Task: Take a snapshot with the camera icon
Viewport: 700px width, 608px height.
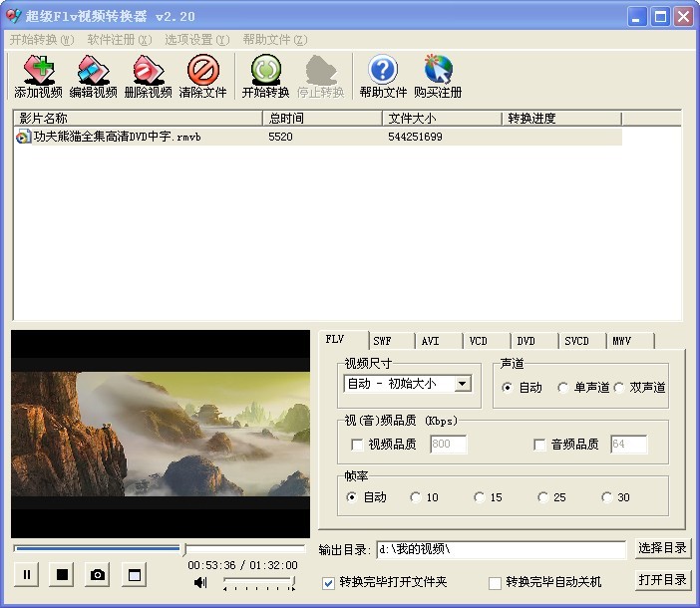Action: click(x=98, y=574)
